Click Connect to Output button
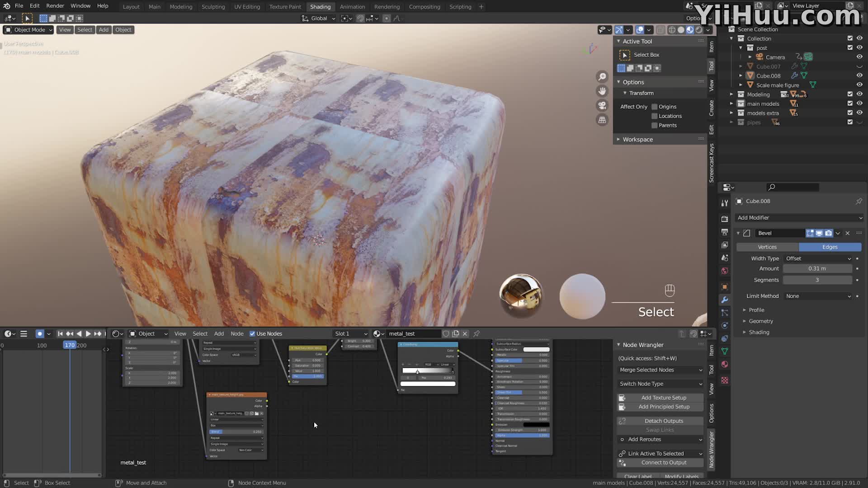This screenshot has width=868, height=488. tap(660, 463)
